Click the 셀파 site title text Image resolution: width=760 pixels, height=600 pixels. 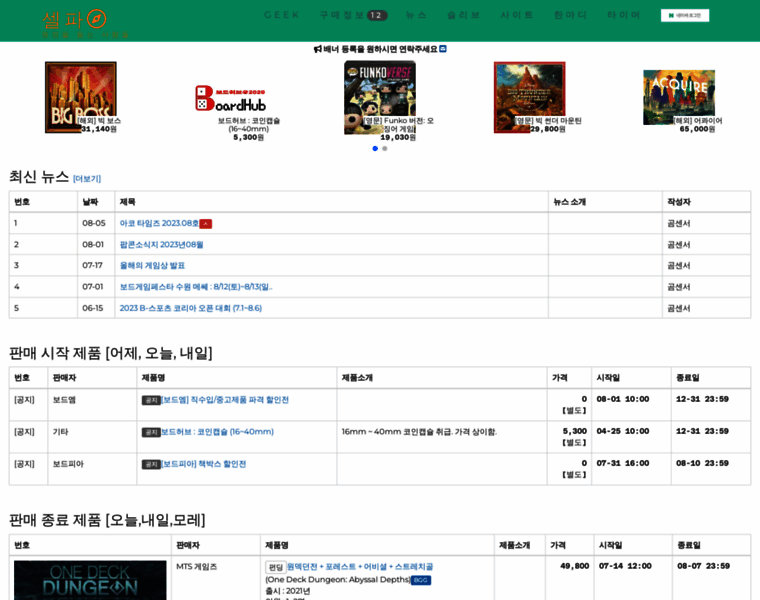[63, 19]
